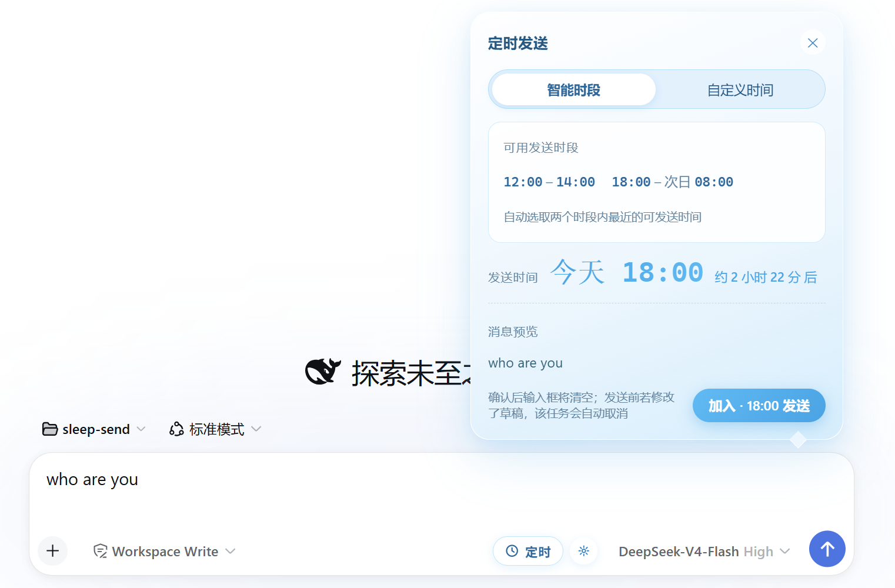
Task: Click the 12:00 – 14:00 time slot text
Action: click(x=549, y=182)
